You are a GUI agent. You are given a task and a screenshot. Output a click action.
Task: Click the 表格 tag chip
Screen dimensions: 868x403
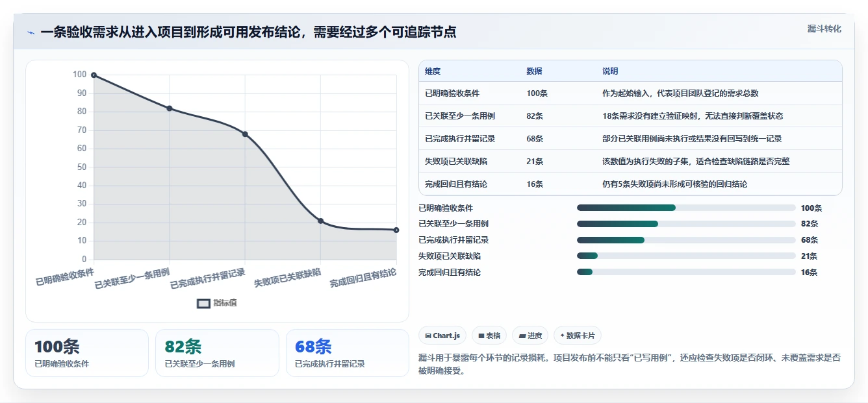(489, 336)
